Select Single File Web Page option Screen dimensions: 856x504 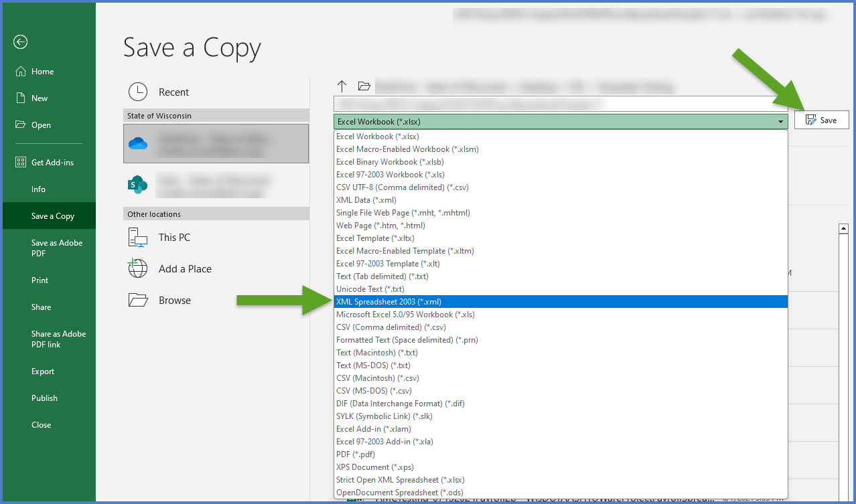coord(561,213)
